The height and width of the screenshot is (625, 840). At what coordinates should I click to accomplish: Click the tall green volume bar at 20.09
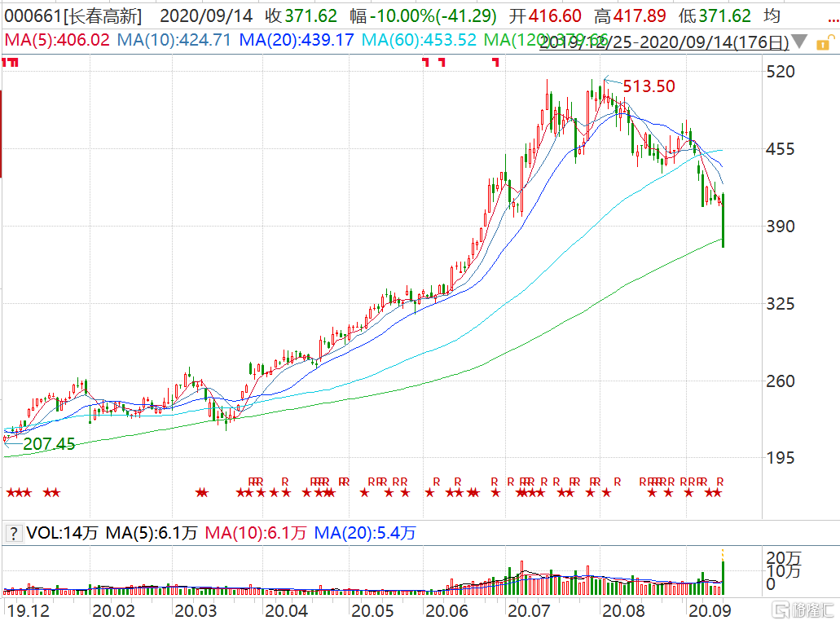click(723, 572)
